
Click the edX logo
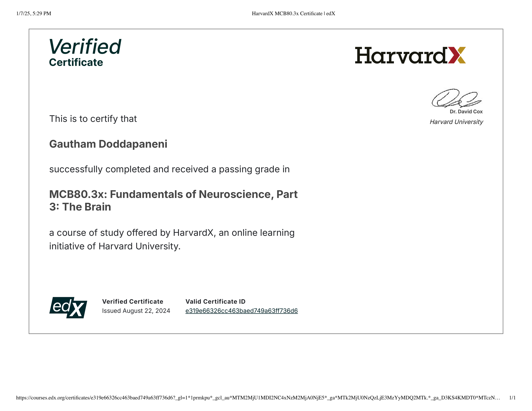pyautogui.click(x=68, y=308)
